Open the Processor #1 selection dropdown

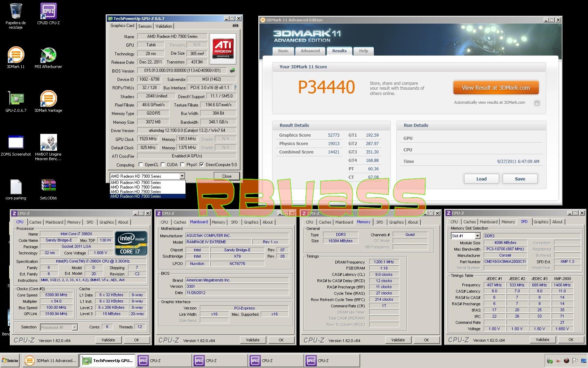74,327
